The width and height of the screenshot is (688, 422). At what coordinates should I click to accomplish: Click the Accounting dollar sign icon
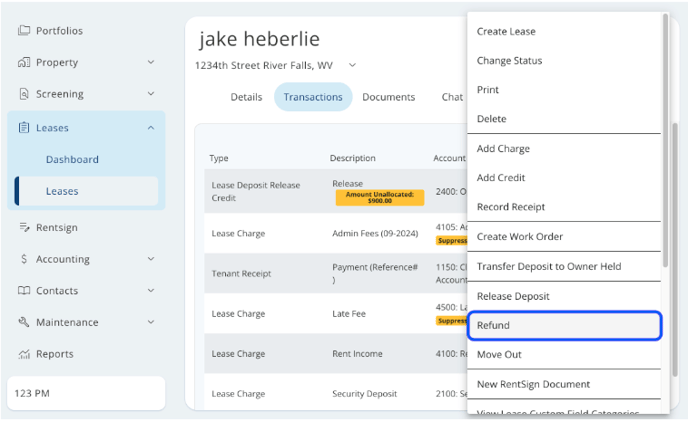click(24, 260)
